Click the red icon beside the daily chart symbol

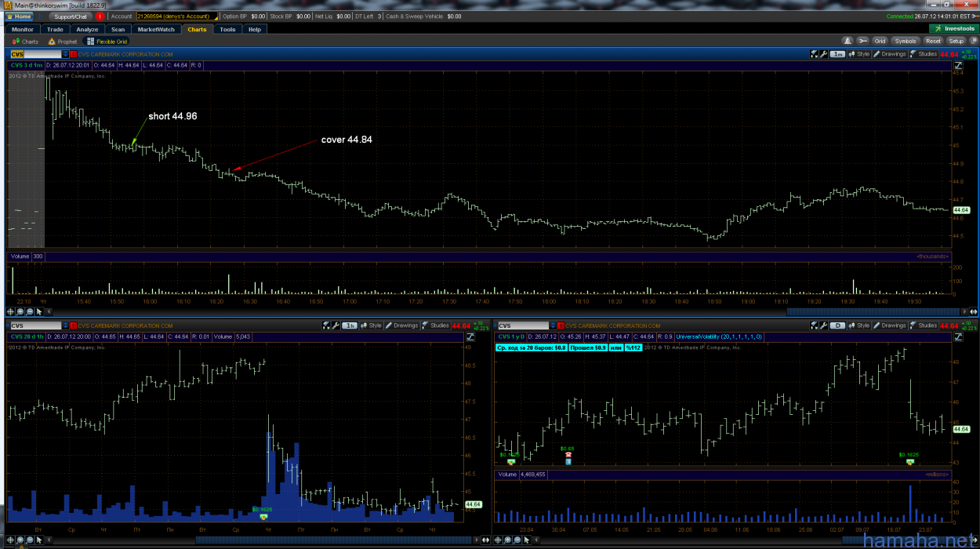click(561, 325)
